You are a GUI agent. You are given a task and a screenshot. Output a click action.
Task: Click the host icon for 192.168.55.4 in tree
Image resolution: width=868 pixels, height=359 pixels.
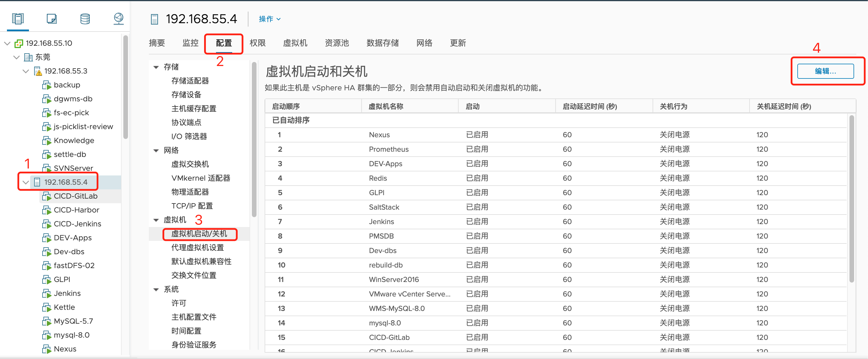[37, 182]
